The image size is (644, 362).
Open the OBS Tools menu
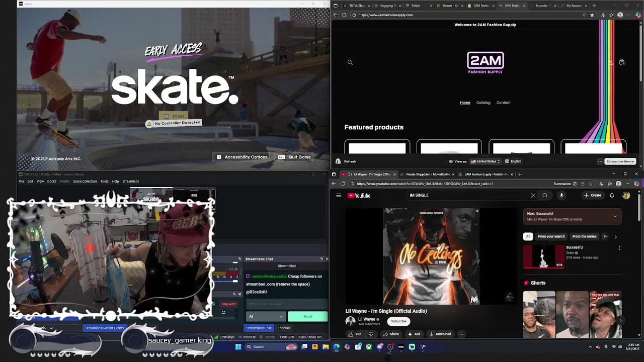click(x=104, y=182)
